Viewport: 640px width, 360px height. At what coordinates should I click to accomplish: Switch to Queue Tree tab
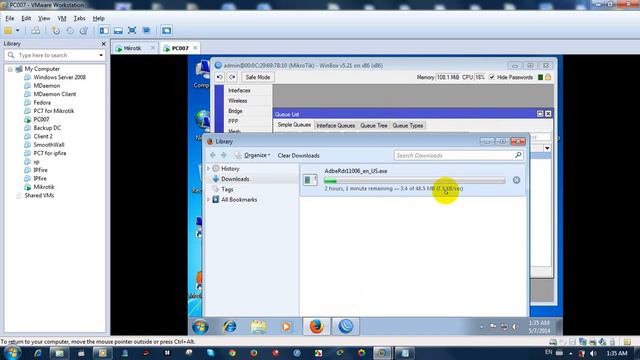point(373,125)
